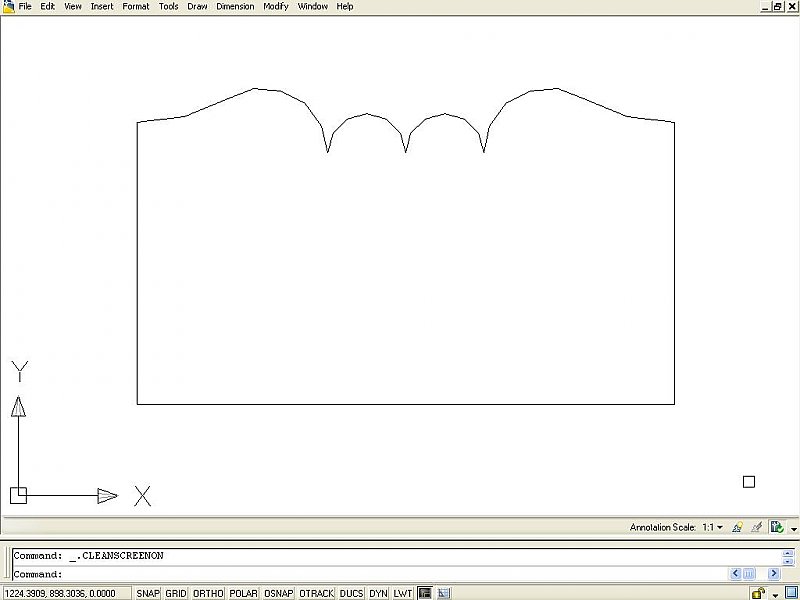Click the _.CLEANSCREENON command history text
Viewport: 800px width, 600px height.
(116, 556)
